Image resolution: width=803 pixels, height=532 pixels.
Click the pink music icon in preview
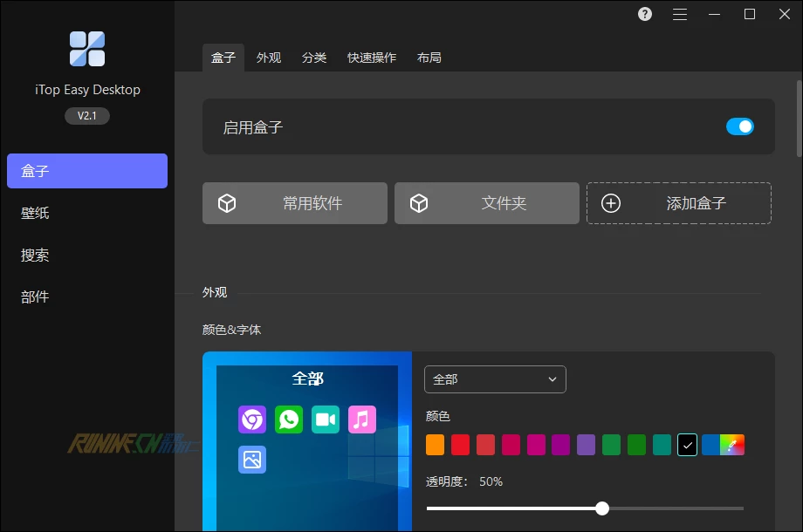362,419
